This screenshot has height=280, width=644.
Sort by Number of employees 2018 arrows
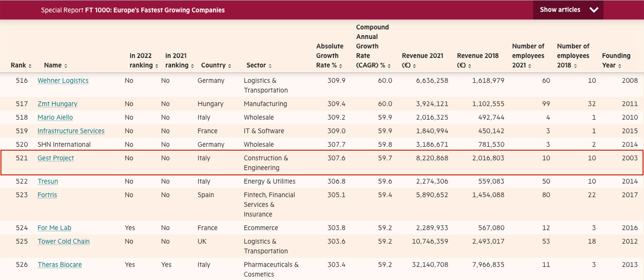click(576, 66)
